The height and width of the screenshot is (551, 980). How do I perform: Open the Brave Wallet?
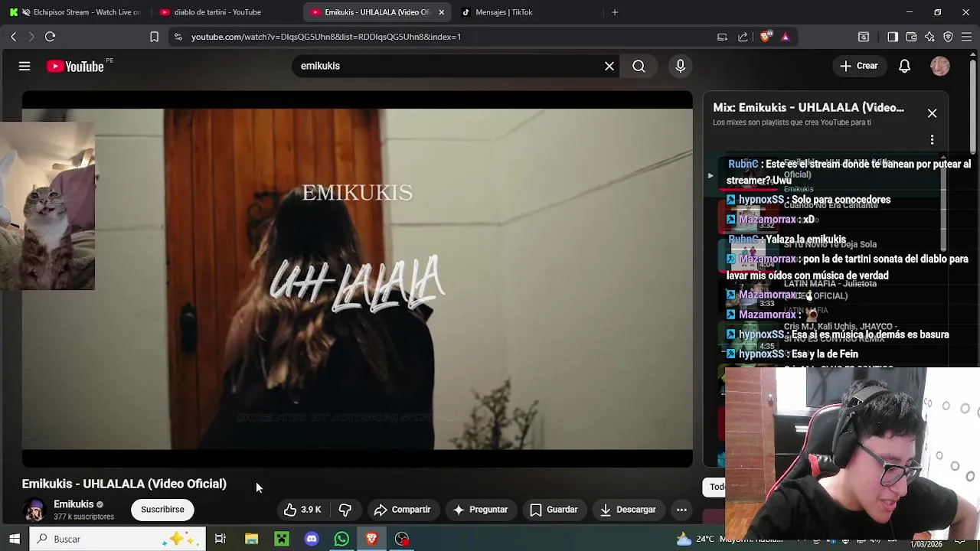911,37
